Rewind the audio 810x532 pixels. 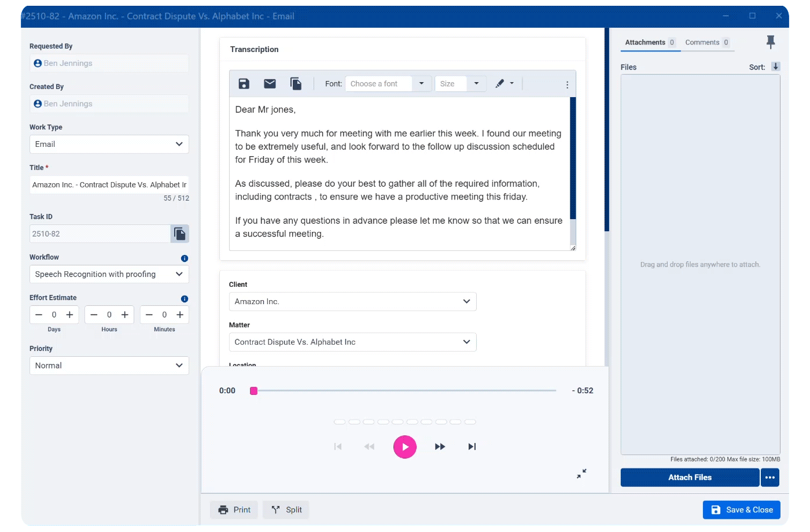click(369, 447)
